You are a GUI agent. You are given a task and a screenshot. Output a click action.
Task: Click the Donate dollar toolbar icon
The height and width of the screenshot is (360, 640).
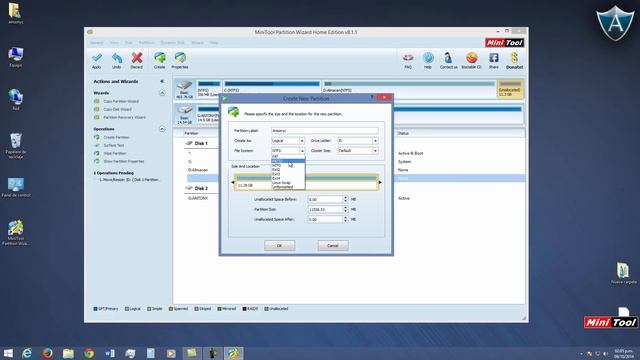514,60
